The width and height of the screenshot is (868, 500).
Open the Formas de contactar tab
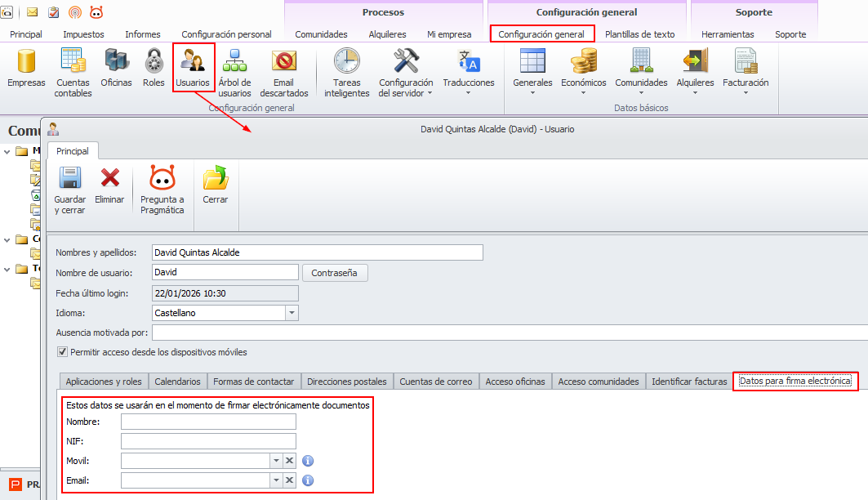(253, 382)
